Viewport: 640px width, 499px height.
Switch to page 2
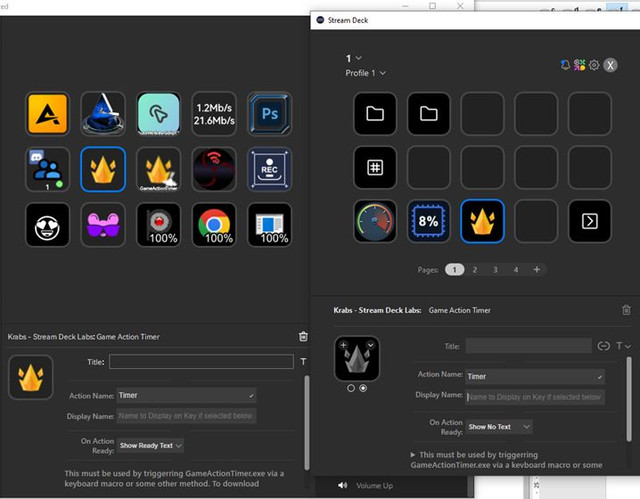(x=475, y=270)
